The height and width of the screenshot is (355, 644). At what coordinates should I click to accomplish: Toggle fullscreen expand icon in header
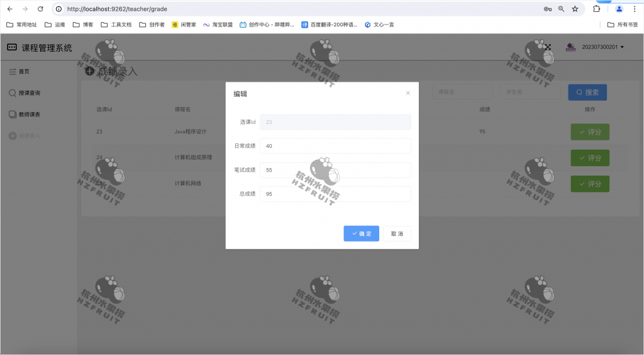548,47
